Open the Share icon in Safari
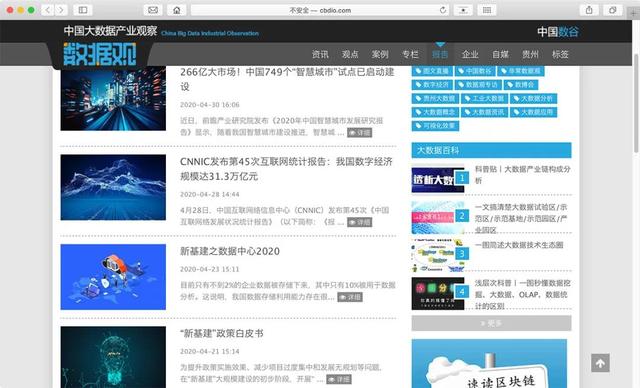Viewport: 640px width, 388px height. [589, 10]
